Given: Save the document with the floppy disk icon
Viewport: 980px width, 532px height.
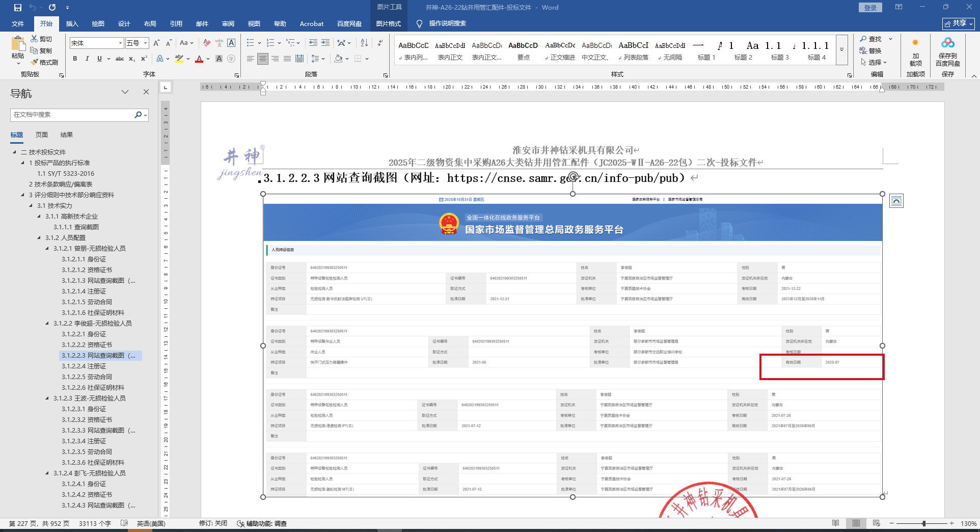Looking at the screenshot, I should coord(18,8).
